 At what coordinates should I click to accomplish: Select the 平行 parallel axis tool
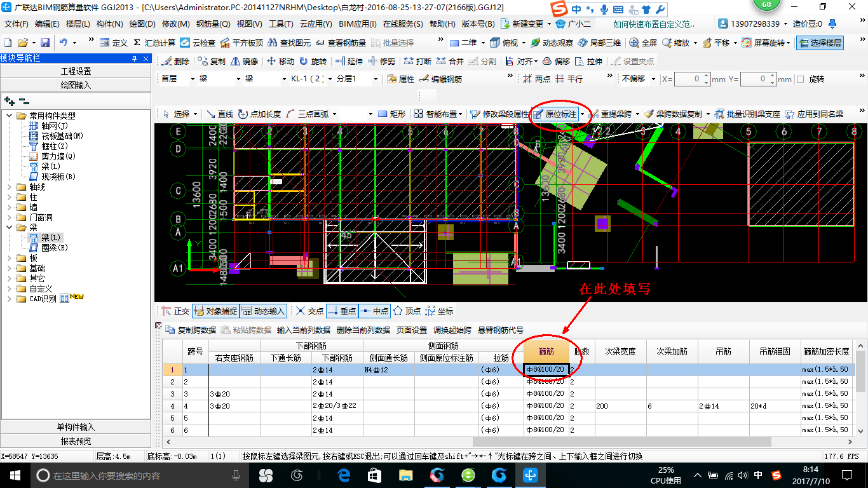click(569, 79)
